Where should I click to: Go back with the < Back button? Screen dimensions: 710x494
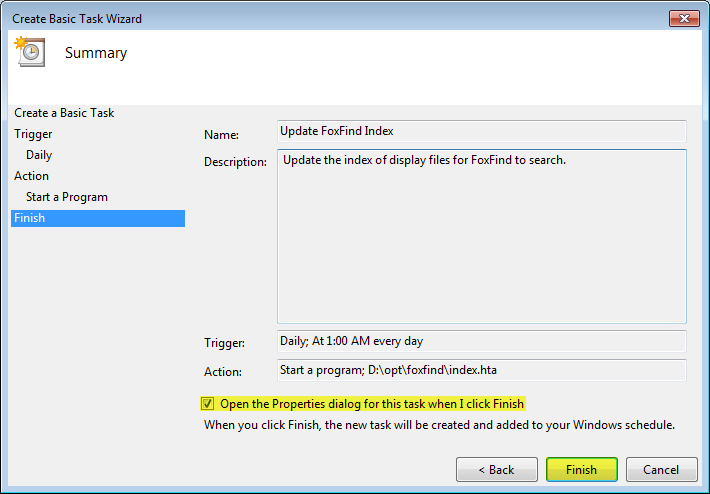coord(497,470)
